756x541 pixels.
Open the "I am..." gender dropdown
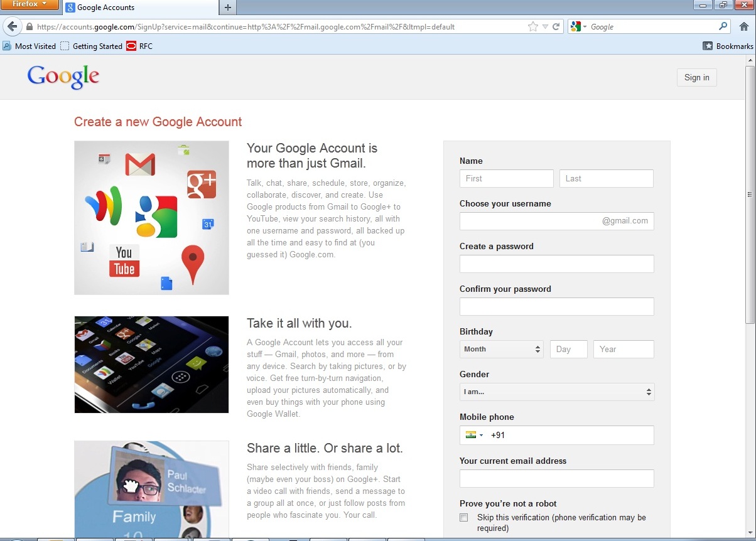(556, 392)
